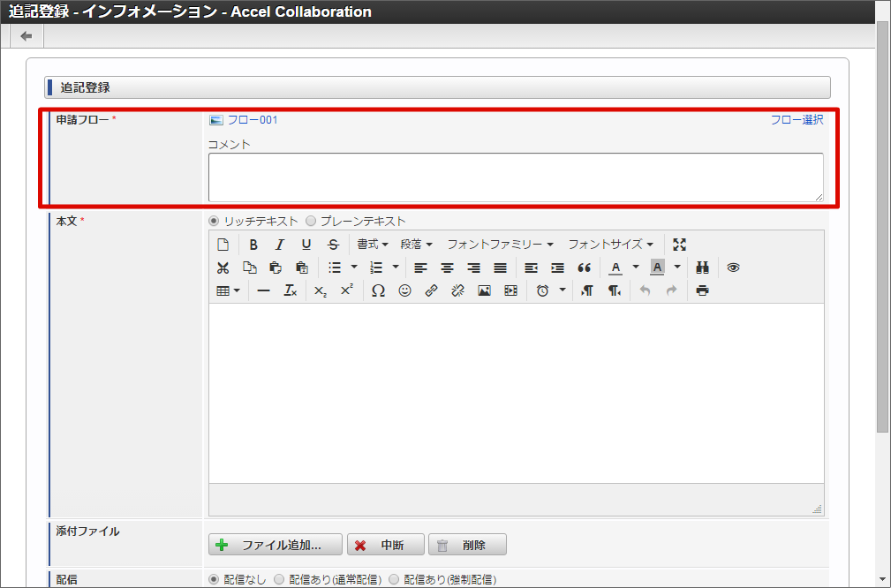
Task: Click the ファイル追加 button
Action: pos(275,544)
